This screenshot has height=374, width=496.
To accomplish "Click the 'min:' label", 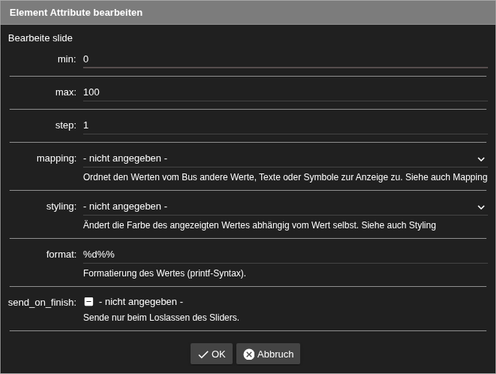I will [67, 59].
